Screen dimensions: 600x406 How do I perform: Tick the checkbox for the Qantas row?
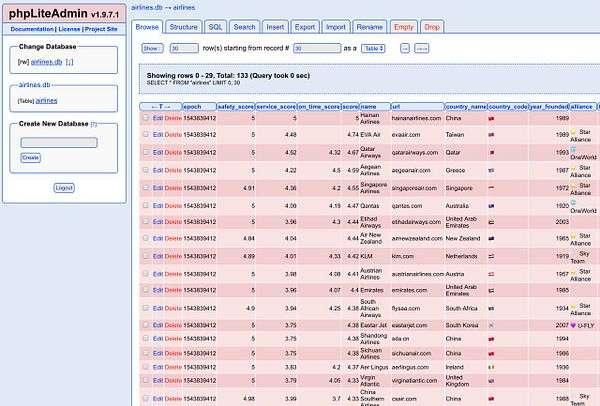(x=145, y=204)
